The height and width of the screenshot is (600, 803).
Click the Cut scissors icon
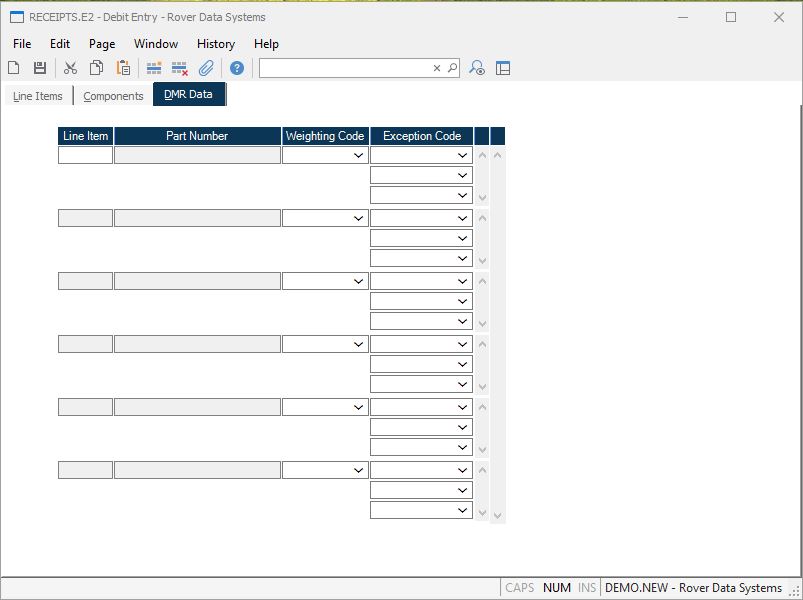(70, 68)
